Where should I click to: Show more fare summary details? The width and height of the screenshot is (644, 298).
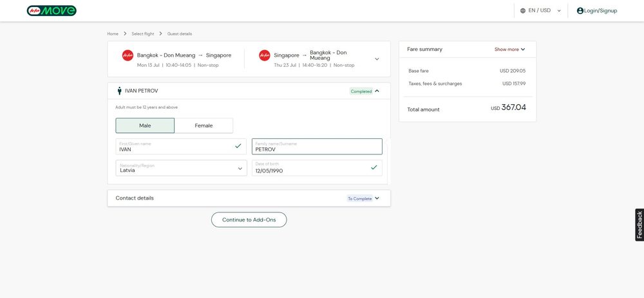[x=509, y=50]
